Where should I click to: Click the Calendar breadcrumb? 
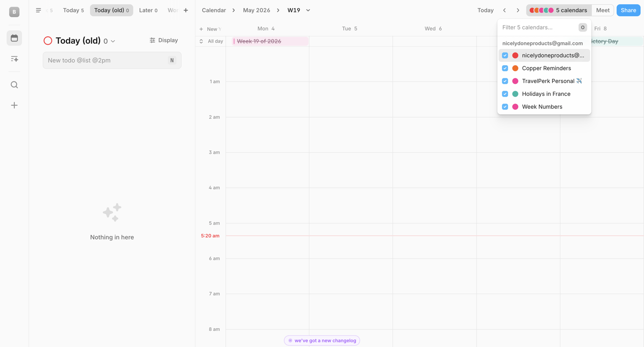point(214,10)
